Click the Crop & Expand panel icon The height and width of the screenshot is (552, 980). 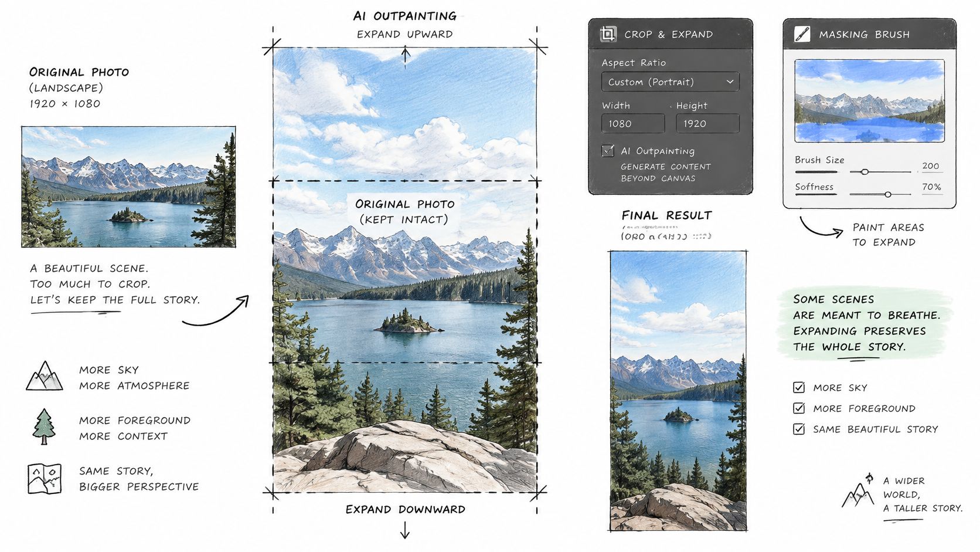coord(608,34)
